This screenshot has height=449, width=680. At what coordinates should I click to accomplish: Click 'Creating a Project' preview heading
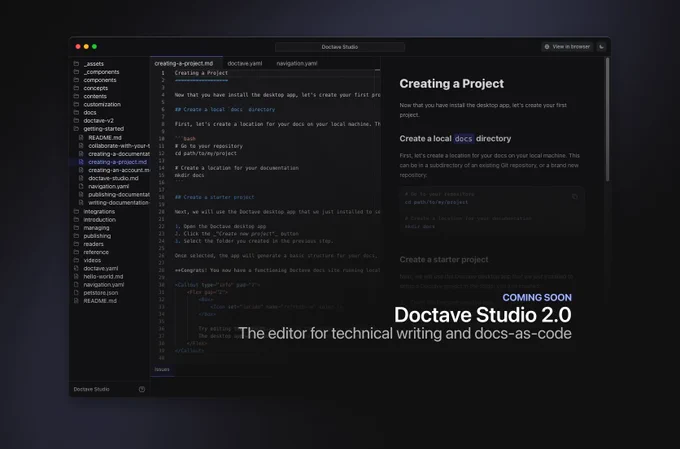(x=451, y=84)
